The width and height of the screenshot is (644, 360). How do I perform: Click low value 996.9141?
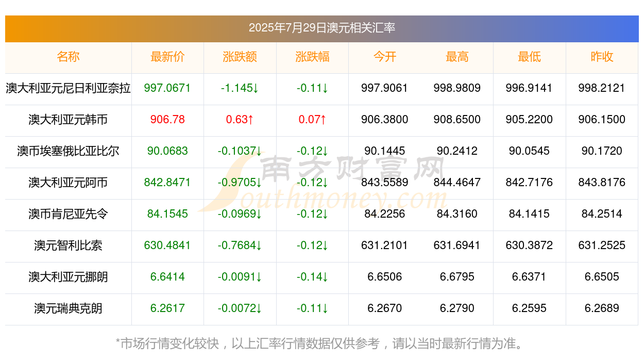pyautogui.click(x=530, y=88)
